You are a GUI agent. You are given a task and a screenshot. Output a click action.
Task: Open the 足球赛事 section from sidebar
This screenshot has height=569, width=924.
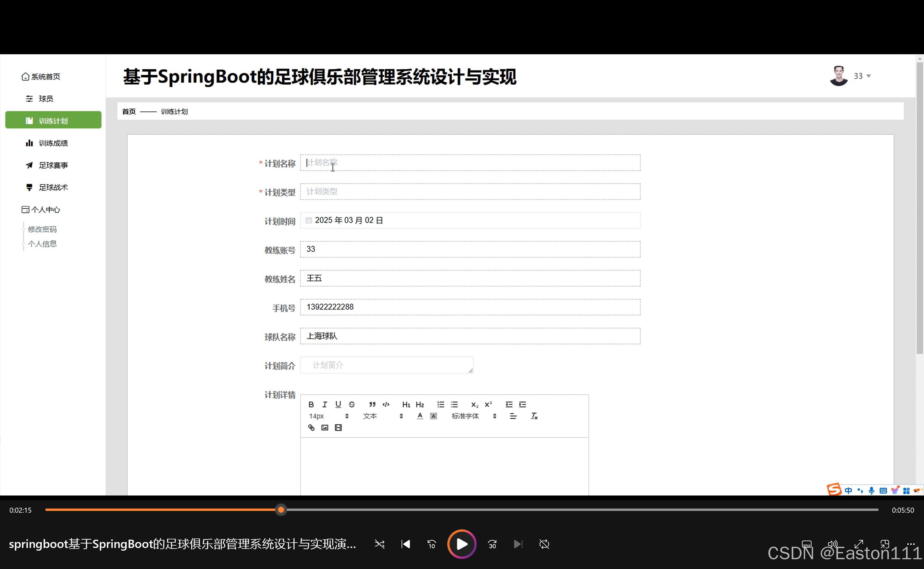click(53, 165)
